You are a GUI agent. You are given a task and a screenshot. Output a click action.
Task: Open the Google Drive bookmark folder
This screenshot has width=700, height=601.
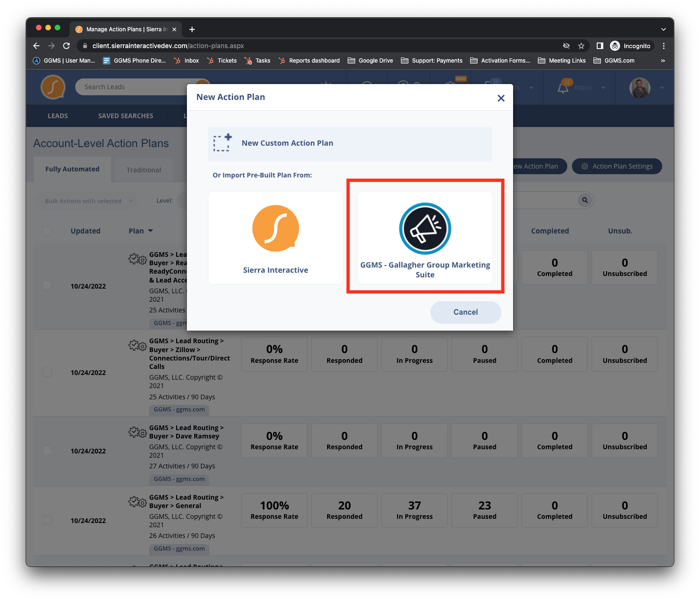[371, 61]
